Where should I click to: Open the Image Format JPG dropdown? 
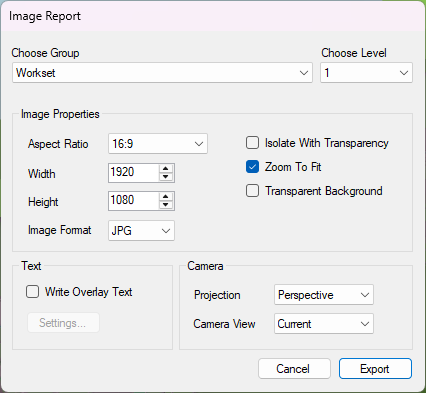coord(141,230)
